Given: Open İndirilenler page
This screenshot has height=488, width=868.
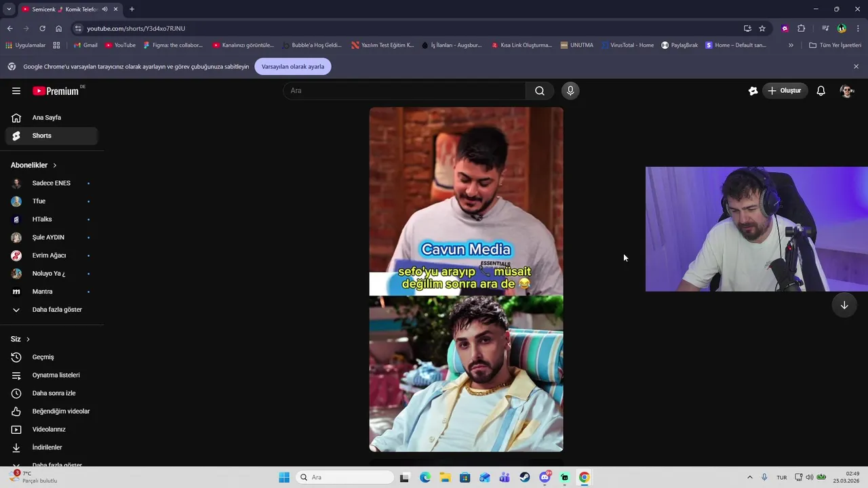Looking at the screenshot, I should point(52,447).
